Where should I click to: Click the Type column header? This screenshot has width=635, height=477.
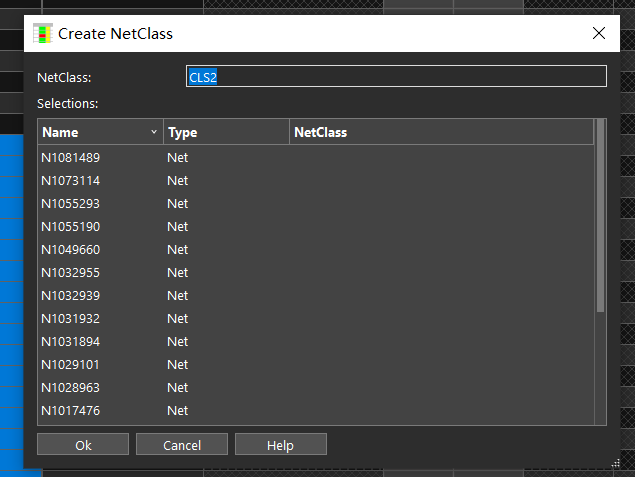tap(226, 132)
